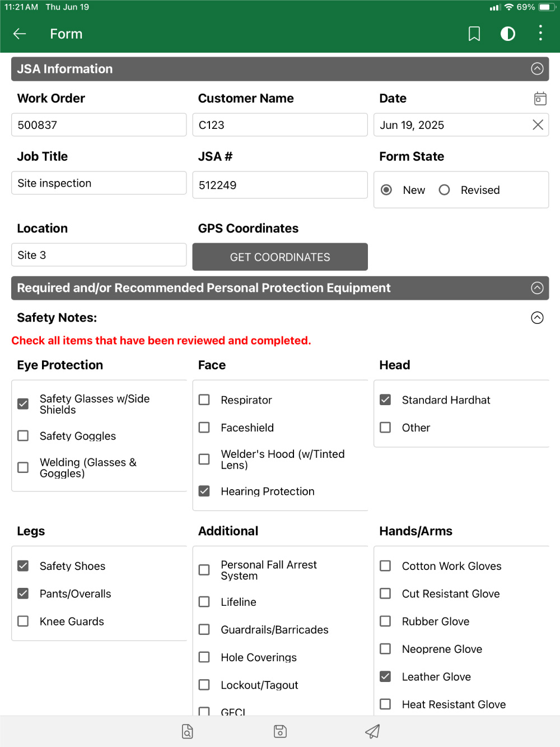The width and height of the screenshot is (560, 747).
Task: Bookmark this form
Action: [474, 34]
